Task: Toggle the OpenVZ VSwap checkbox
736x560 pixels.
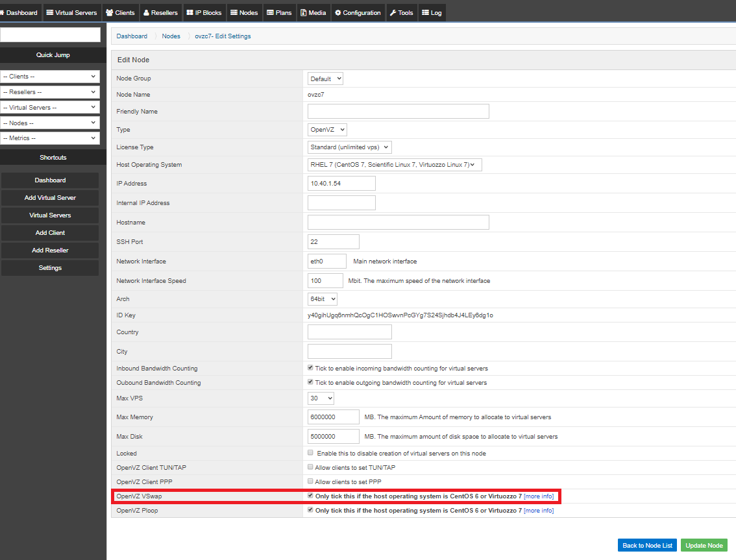Action: click(x=310, y=496)
